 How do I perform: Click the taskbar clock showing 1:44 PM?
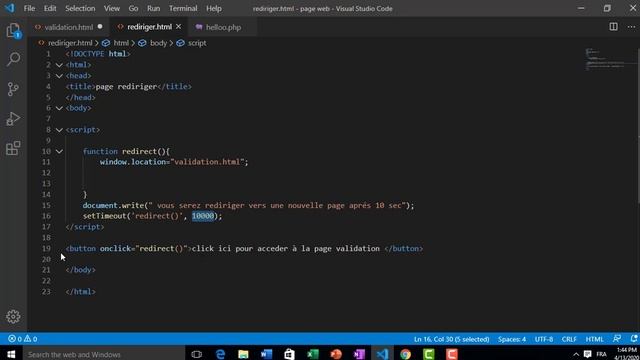tap(626, 354)
